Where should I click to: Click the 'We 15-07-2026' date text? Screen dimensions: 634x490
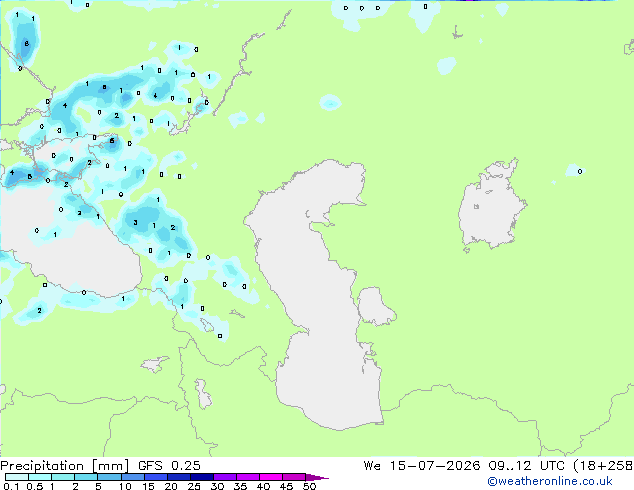[422, 466]
